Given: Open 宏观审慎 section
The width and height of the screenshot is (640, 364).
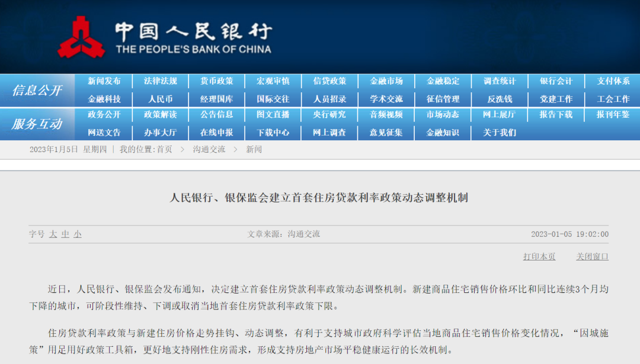Looking at the screenshot, I should coord(273,81).
